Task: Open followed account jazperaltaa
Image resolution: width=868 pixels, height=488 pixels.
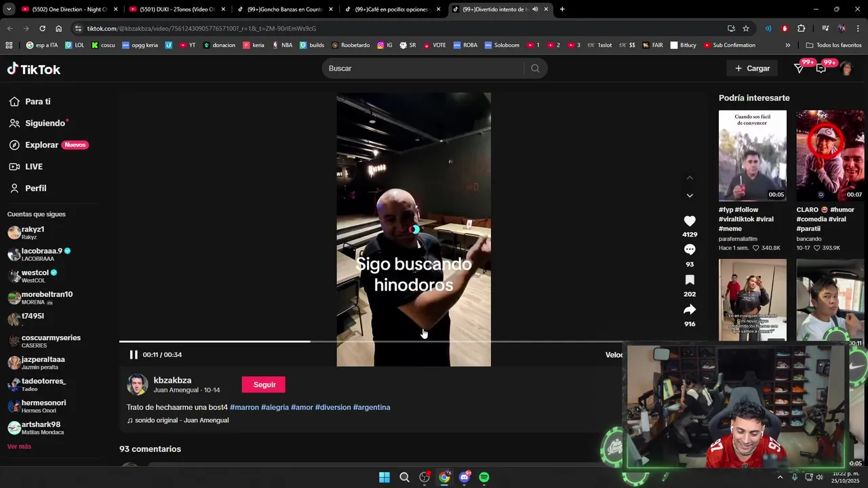Action: pyautogui.click(x=36, y=363)
